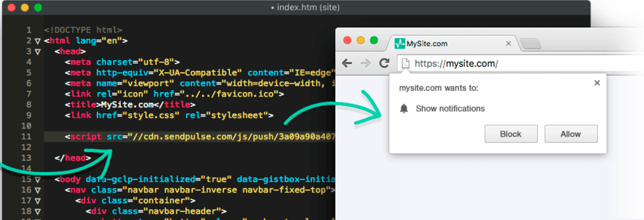Collapse the nav fold arrow on line 16
This screenshot has height=220, width=644.
(38, 190)
